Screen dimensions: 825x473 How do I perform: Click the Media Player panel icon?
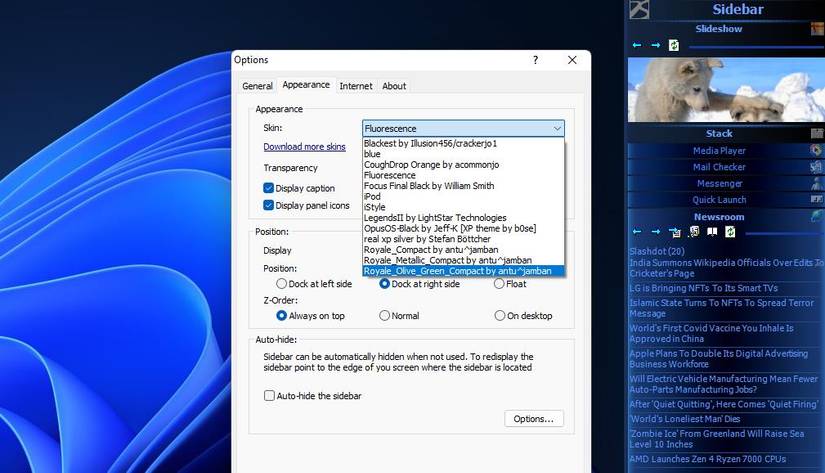(816, 151)
